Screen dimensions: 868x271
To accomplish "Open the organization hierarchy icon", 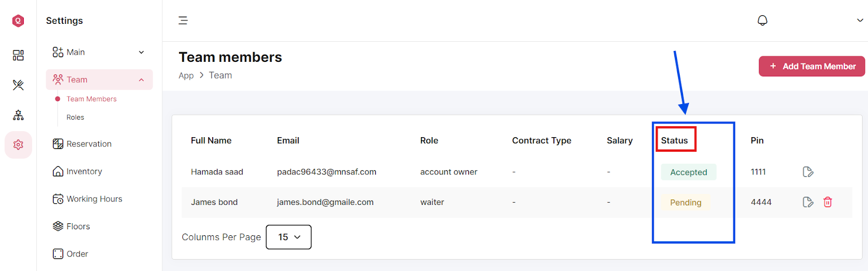I will coord(18,115).
